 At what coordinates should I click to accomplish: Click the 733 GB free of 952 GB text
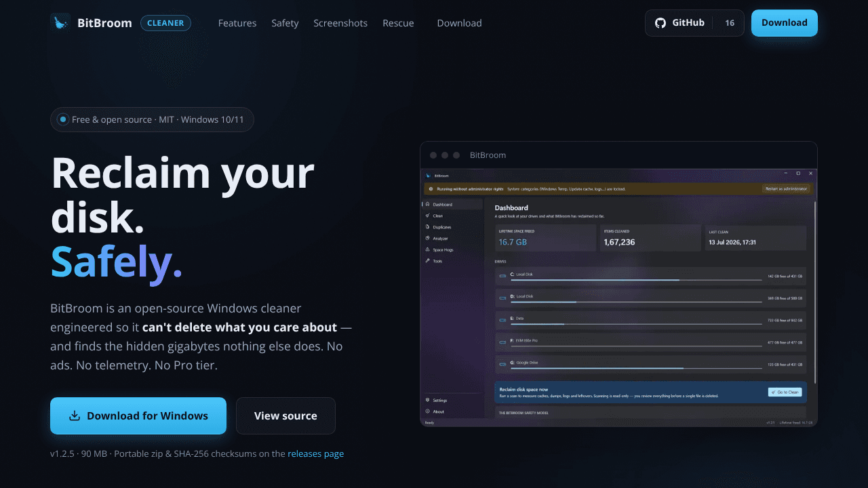pos(785,321)
